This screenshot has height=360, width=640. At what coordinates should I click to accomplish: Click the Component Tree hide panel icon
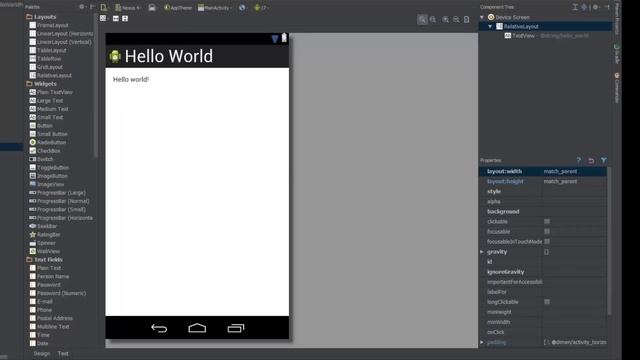tap(607, 7)
